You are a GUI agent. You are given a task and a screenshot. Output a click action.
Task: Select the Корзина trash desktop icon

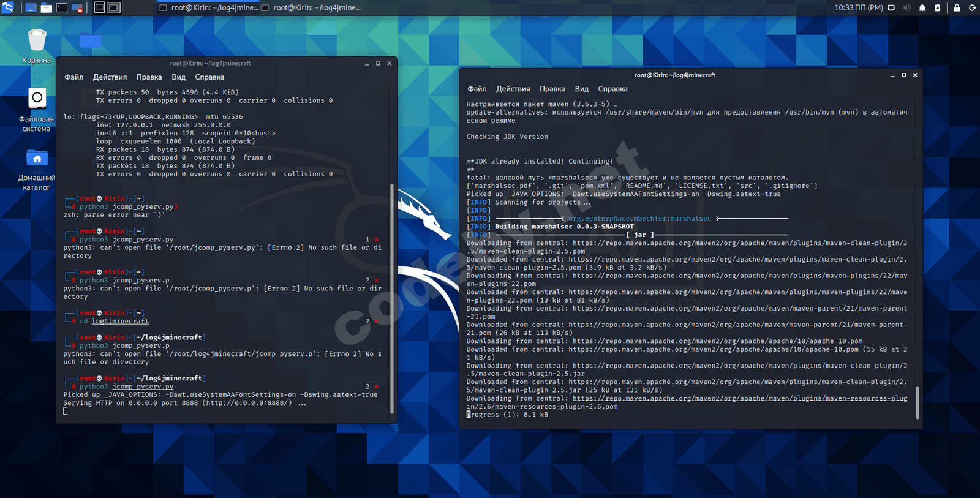(37, 46)
